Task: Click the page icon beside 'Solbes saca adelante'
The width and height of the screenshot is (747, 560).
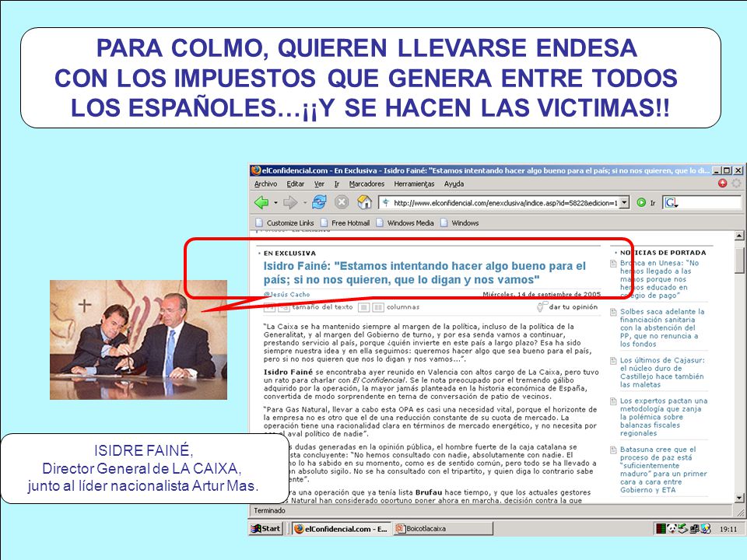Action: (614, 312)
